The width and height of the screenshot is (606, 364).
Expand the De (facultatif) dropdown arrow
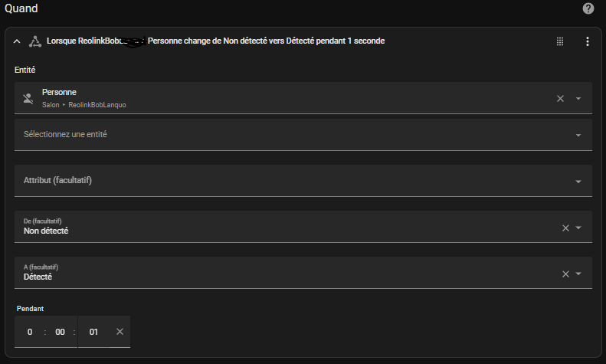coord(578,228)
